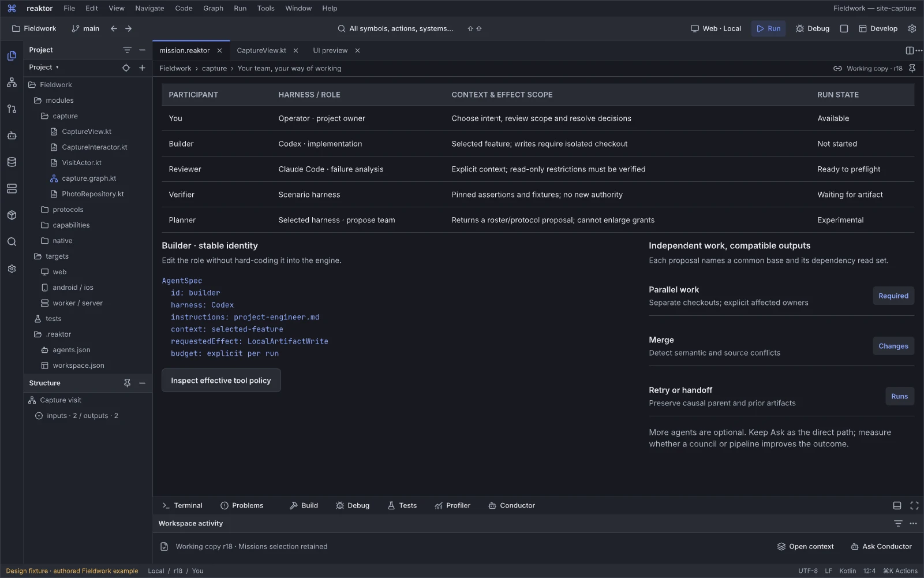Open the Navigate menu

coord(149,9)
